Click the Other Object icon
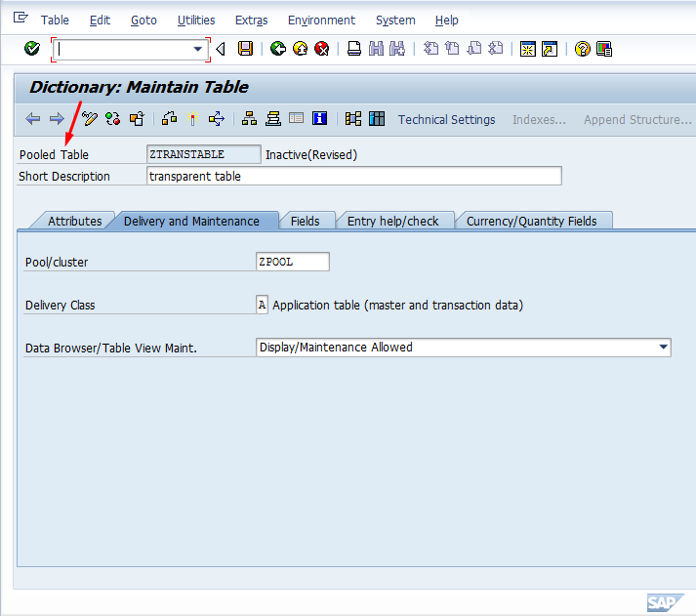696x616 pixels. tap(137, 118)
